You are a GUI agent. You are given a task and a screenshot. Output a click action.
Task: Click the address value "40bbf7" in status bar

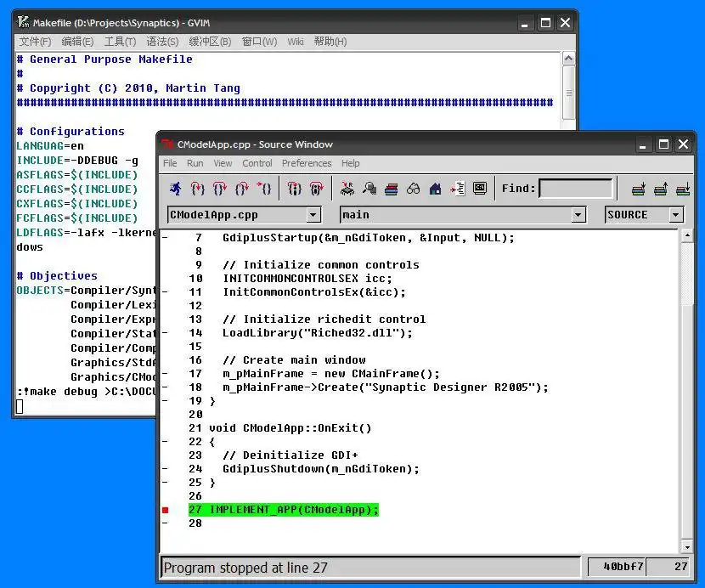pos(623,567)
